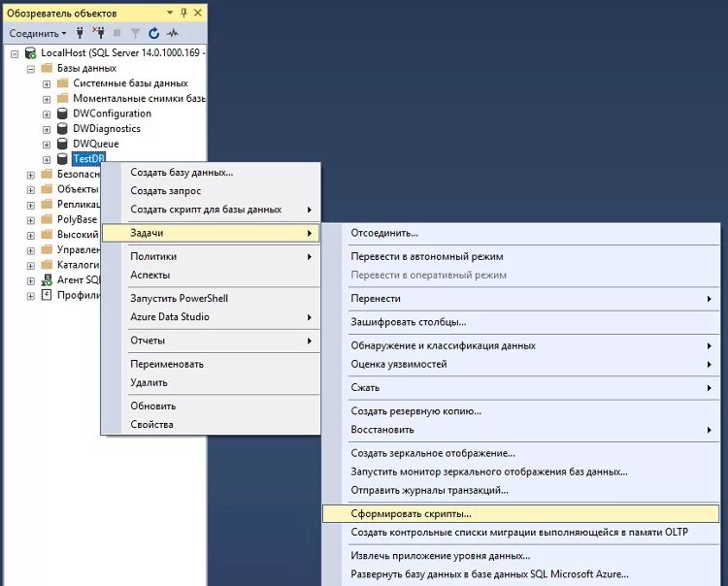Viewport: 728px width, 586px height.
Task: Choose Создать запрос in the context menu
Action: pyautogui.click(x=211, y=191)
